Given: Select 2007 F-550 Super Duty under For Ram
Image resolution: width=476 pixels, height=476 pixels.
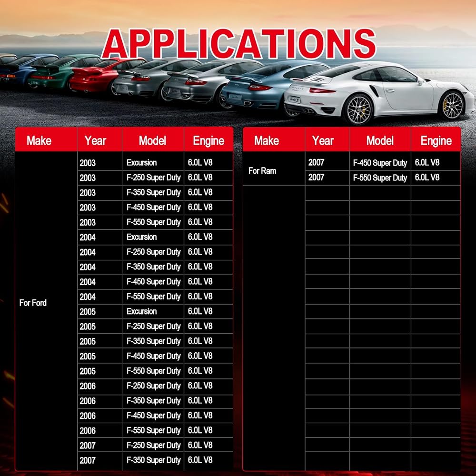Looking at the screenshot, I should click(x=380, y=178).
